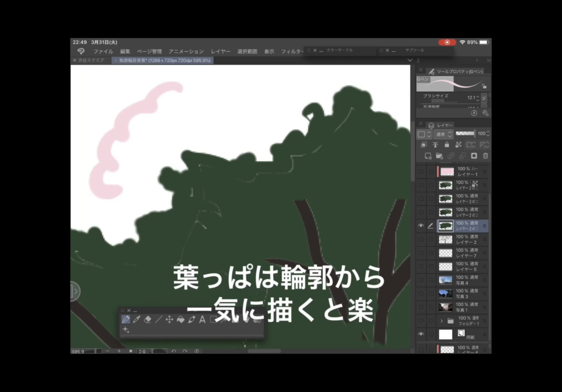Hide the selected レイヤー2 copy layer
562x392 pixels.
point(421,225)
